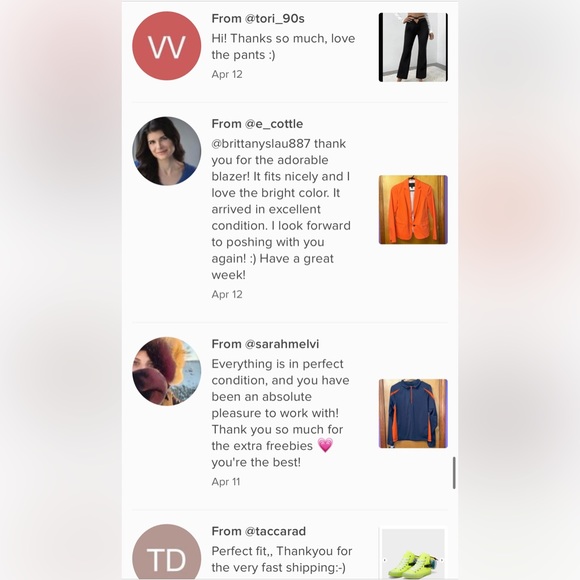This screenshot has width=580, height=580.
Task: View the orange blazer listing thumbnail
Action: (413, 210)
